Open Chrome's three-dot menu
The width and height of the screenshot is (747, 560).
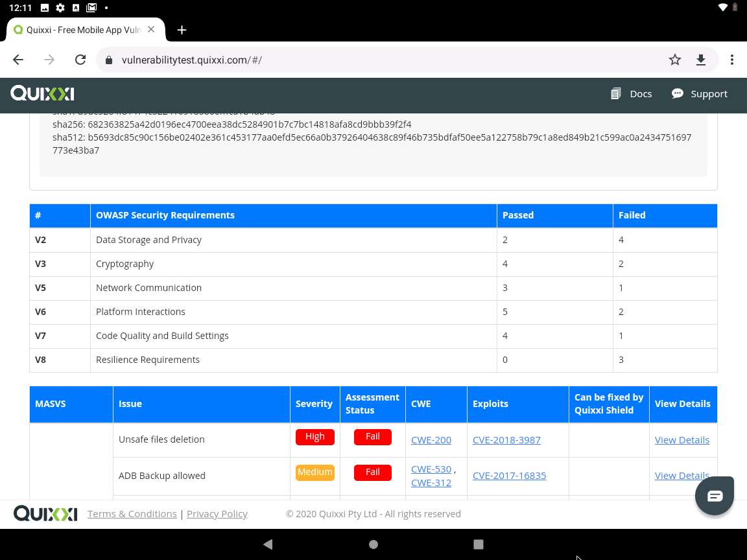(x=732, y=60)
